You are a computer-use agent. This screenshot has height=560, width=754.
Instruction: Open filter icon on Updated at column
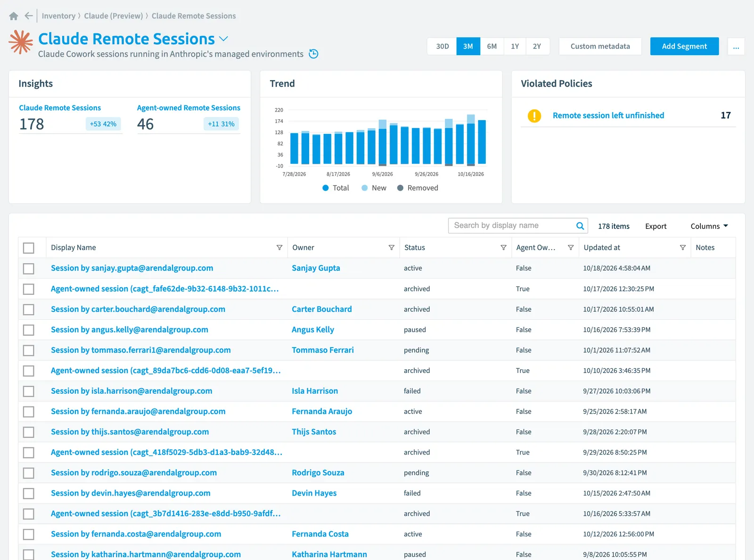tap(682, 248)
